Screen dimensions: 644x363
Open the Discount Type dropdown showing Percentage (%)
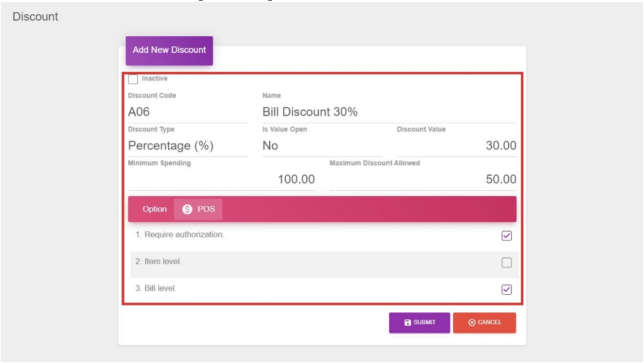click(187, 146)
